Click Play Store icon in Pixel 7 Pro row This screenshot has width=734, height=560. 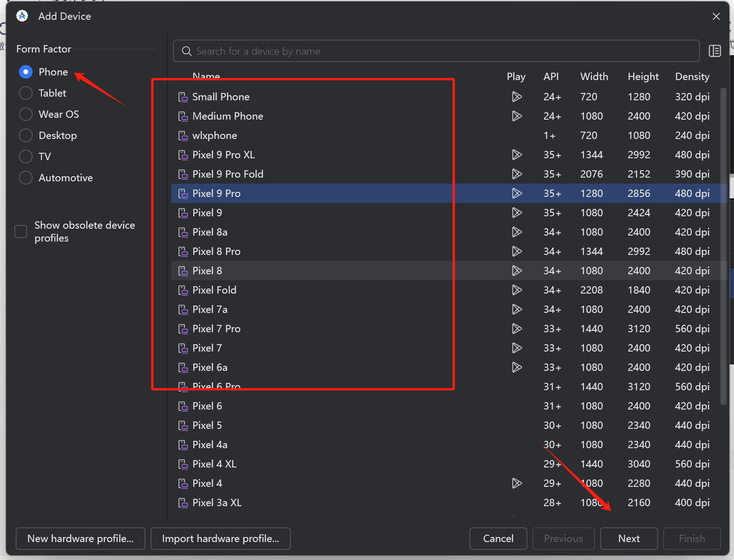517,329
